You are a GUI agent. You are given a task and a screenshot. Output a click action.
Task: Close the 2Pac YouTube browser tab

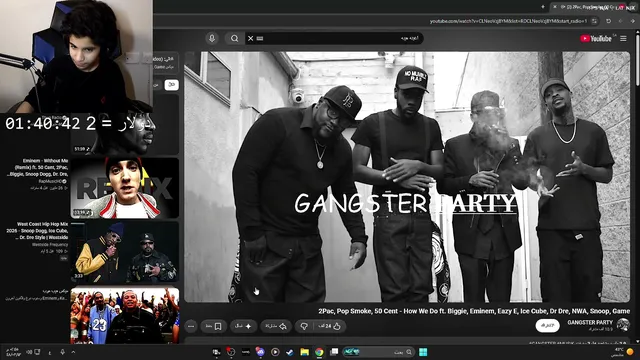coord(554,7)
